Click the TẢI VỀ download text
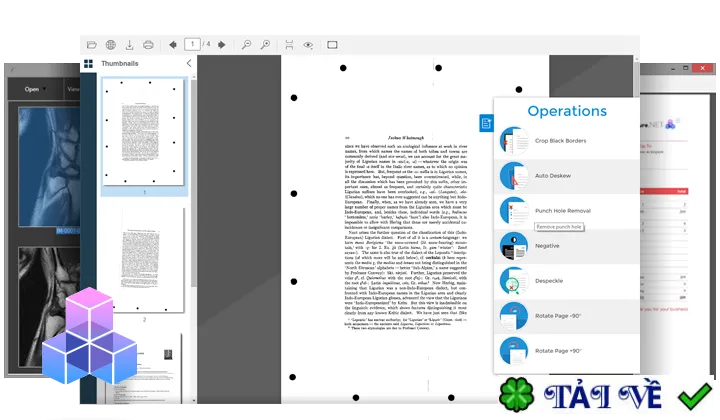Screen dimensions: 720x420 click(603, 395)
